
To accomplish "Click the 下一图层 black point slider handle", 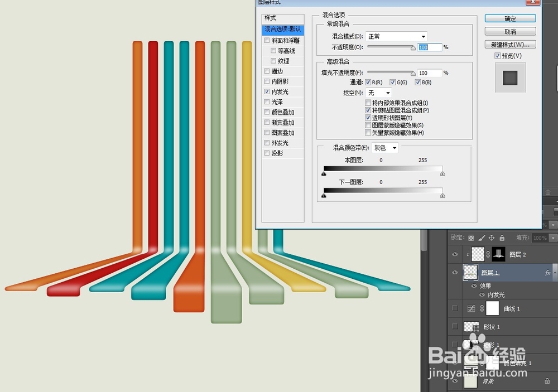I will 324,196.
